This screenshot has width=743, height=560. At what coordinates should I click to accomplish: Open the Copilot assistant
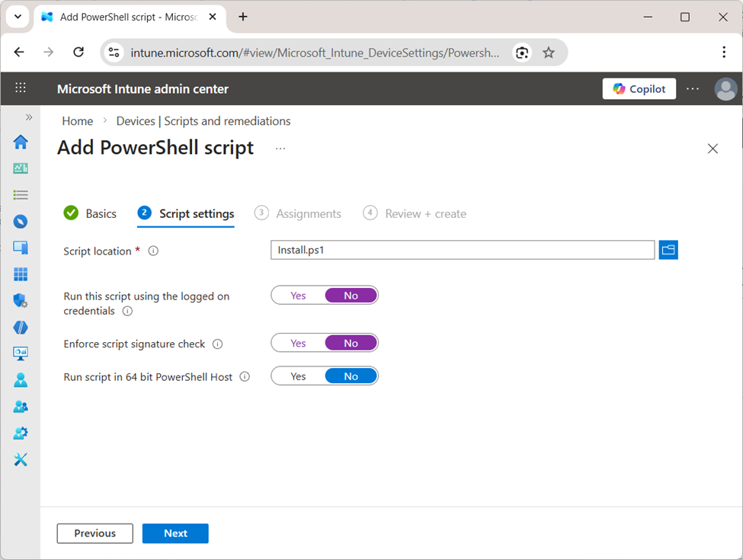639,88
